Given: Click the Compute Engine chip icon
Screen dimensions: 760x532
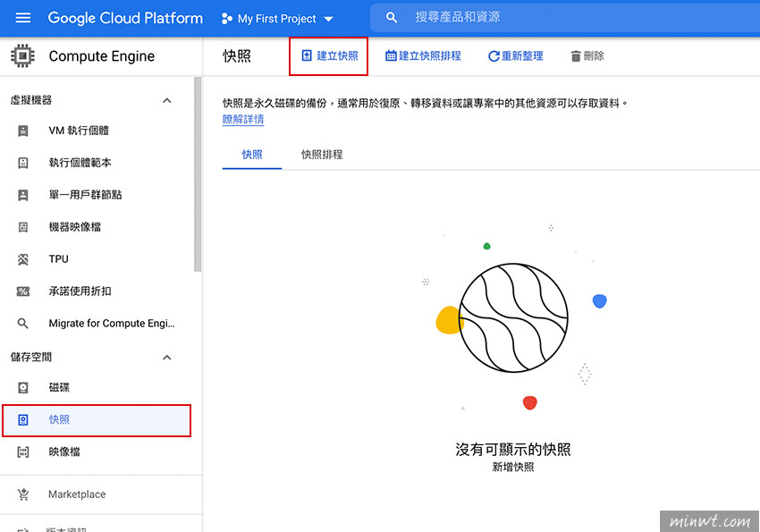Looking at the screenshot, I should 22,55.
